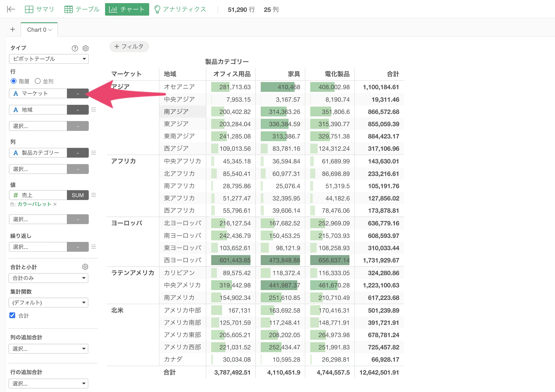Open the カラーパレット color link

click(x=34, y=204)
